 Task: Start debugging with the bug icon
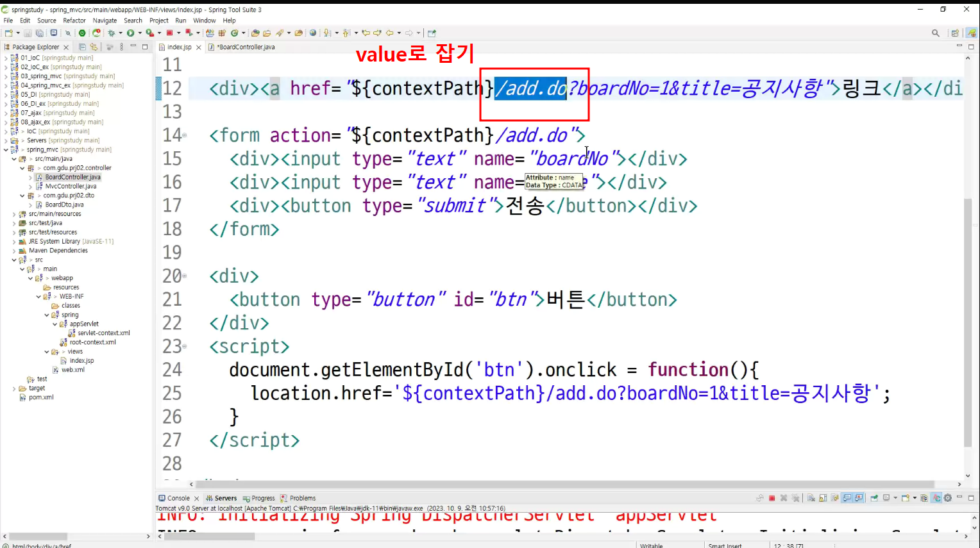(x=112, y=33)
